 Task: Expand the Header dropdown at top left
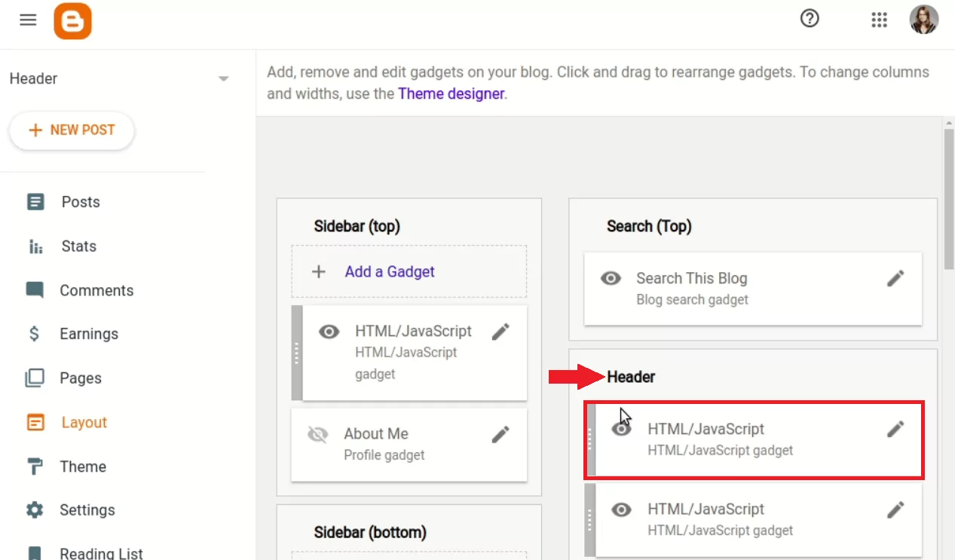pyautogui.click(x=223, y=78)
